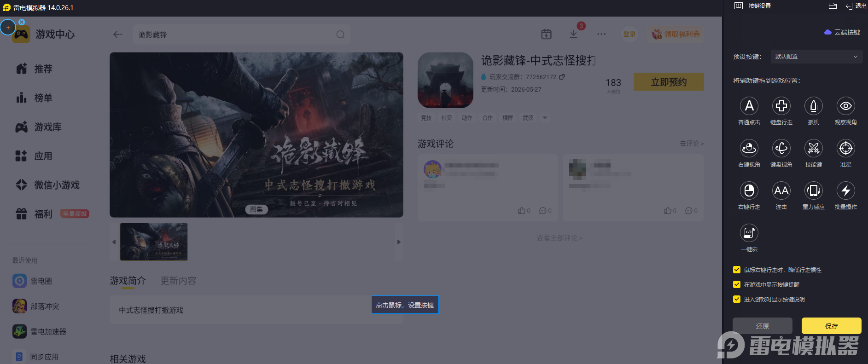Open the 榜单 rankings section
The height and width of the screenshot is (364, 868).
(34, 98)
